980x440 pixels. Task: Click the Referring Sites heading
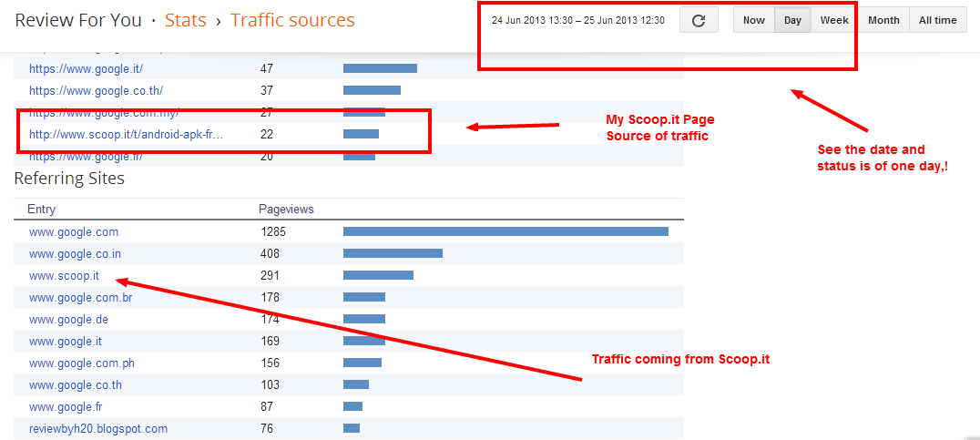tap(69, 179)
